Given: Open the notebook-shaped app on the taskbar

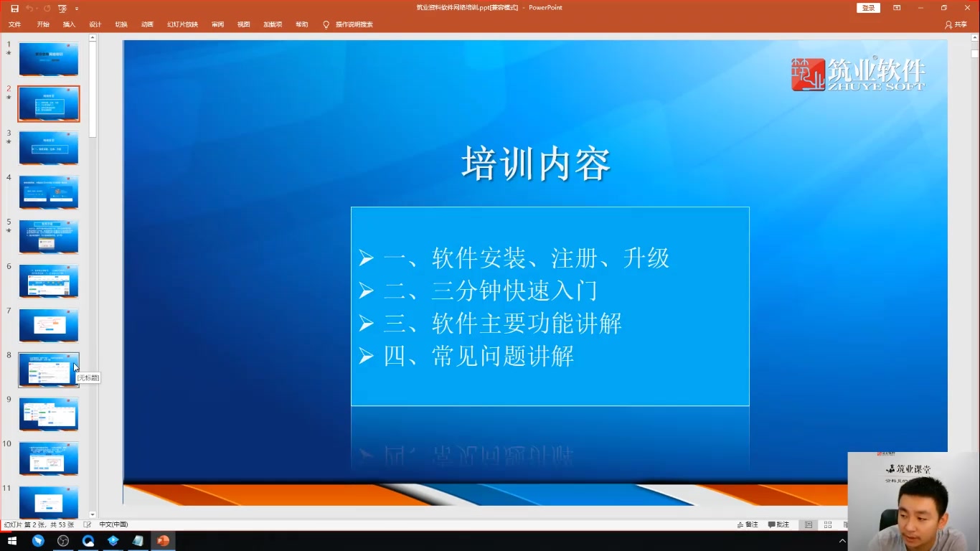Looking at the screenshot, I should point(138,541).
